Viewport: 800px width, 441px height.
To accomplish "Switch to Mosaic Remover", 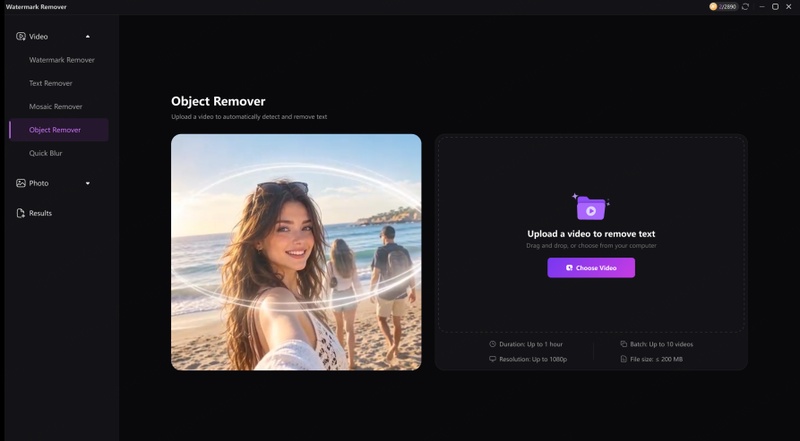I will [x=56, y=107].
